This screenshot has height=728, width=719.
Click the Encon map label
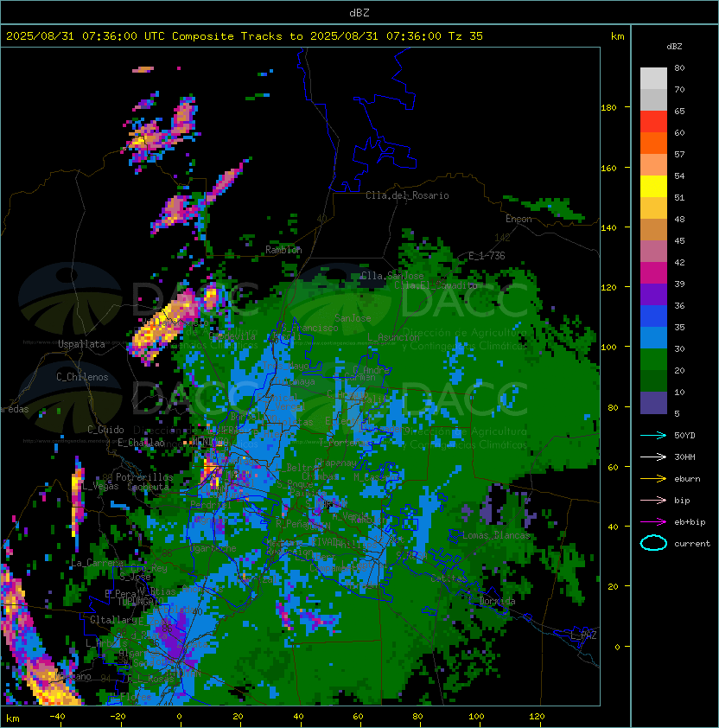pyautogui.click(x=519, y=219)
